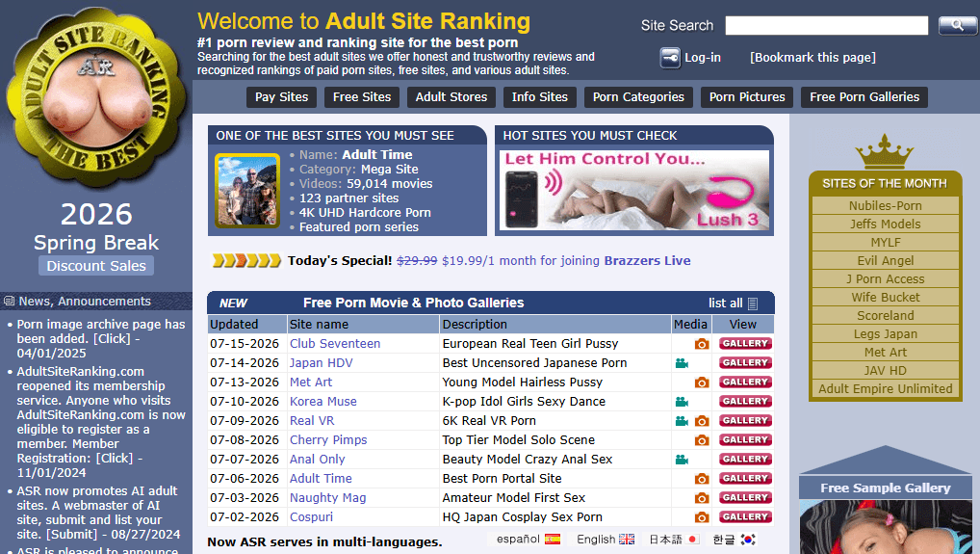
Task: Open the Japan HDV site link
Action: (322, 362)
